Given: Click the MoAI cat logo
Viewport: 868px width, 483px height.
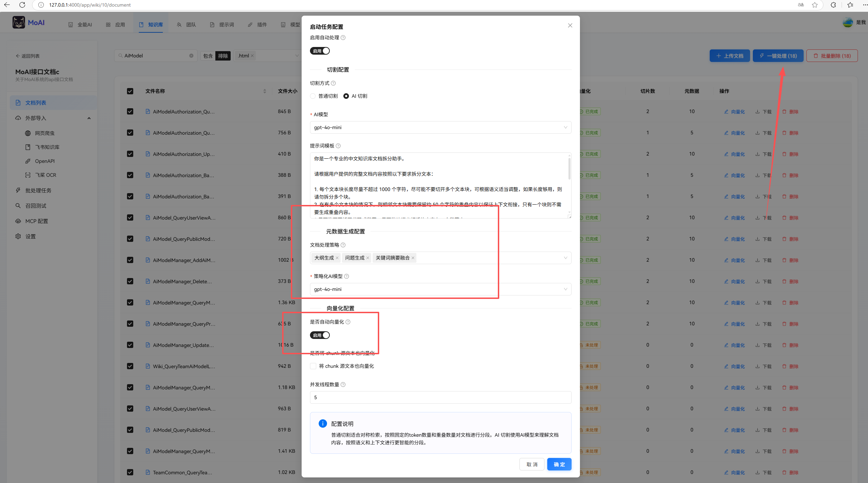Looking at the screenshot, I should coord(19,23).
